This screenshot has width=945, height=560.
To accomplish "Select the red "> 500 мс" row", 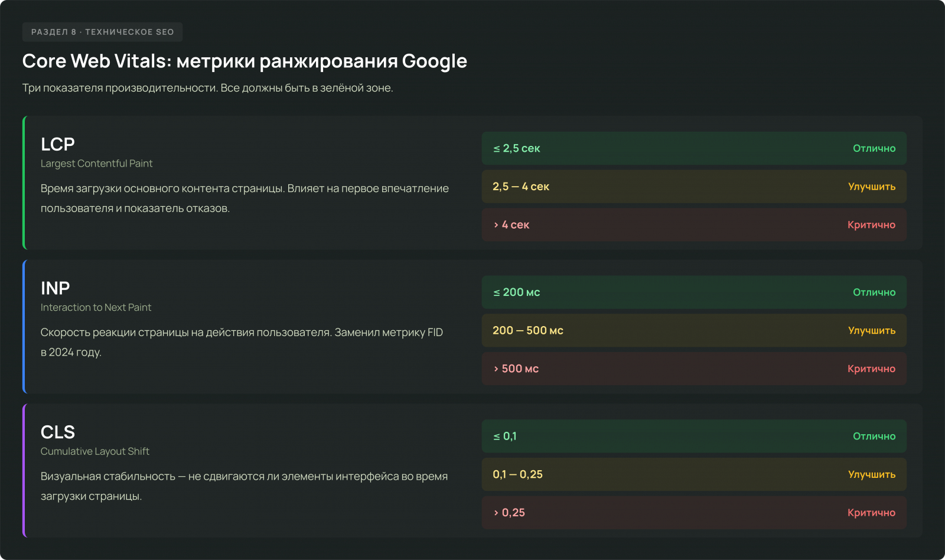I will [x=693, y=369].
